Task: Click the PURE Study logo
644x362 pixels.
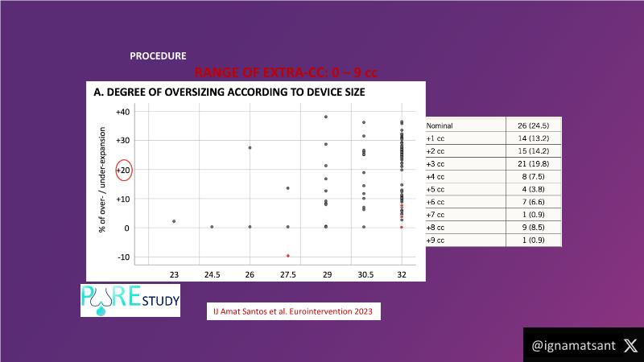Action: tap(130, 301)
